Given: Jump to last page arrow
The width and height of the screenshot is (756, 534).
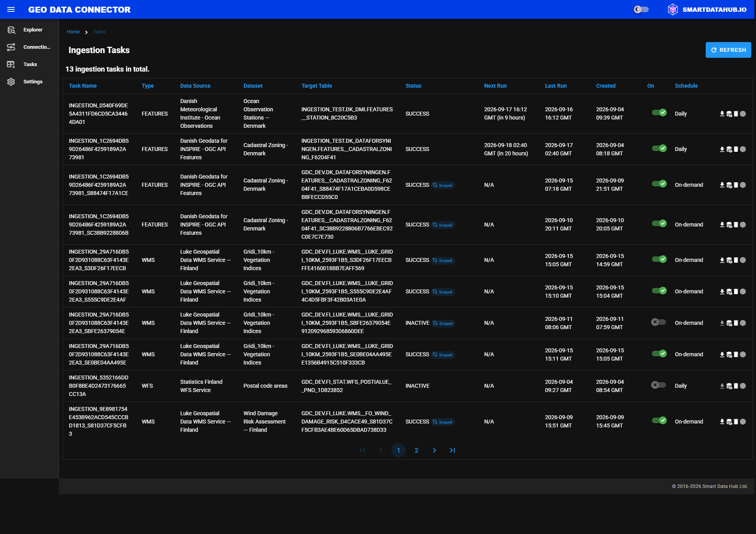Looking at the screenshot, I should click(452, 450).
